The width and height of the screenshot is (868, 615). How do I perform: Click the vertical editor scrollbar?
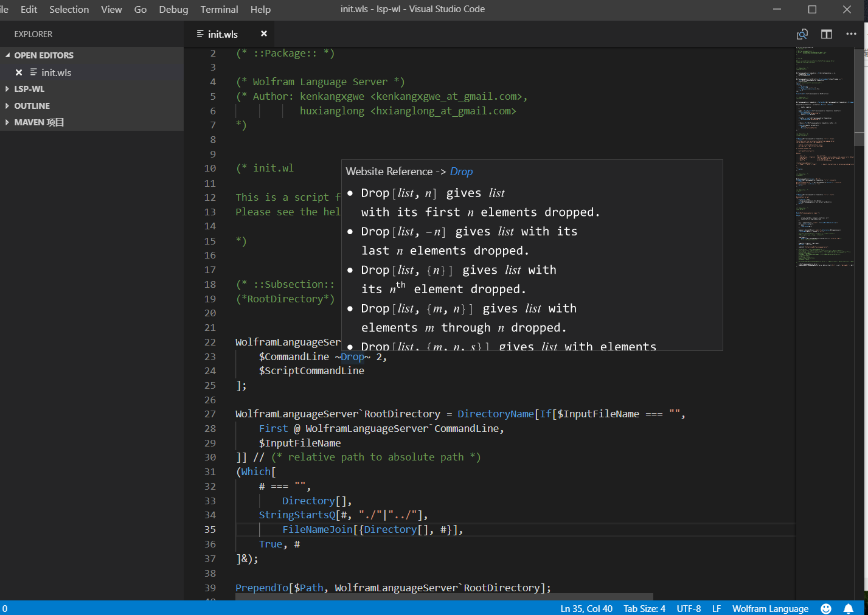click(859, 97)
